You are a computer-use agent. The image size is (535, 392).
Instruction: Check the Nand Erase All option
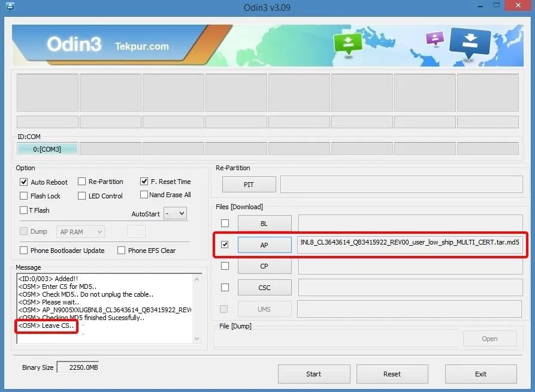pyautogui.click(x=144, y=195)
